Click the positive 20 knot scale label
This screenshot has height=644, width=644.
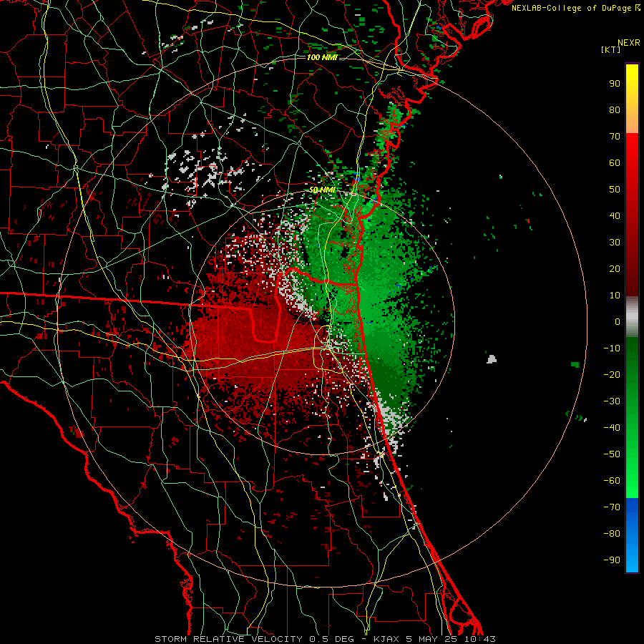tap(615, 269)
